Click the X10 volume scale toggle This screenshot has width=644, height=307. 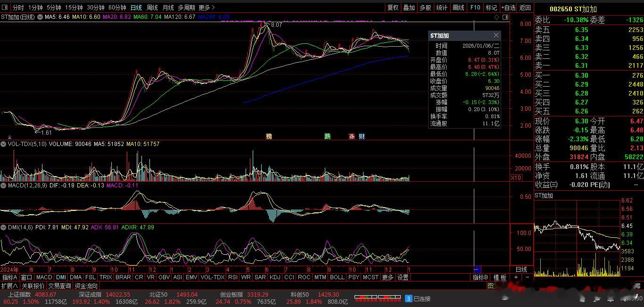click(x=516, y=178)
